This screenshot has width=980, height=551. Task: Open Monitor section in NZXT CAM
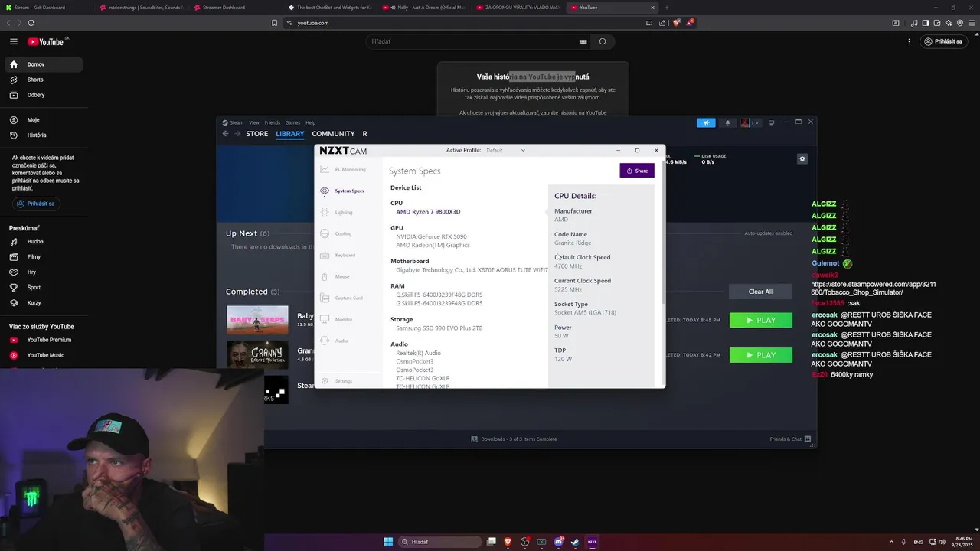337,319
